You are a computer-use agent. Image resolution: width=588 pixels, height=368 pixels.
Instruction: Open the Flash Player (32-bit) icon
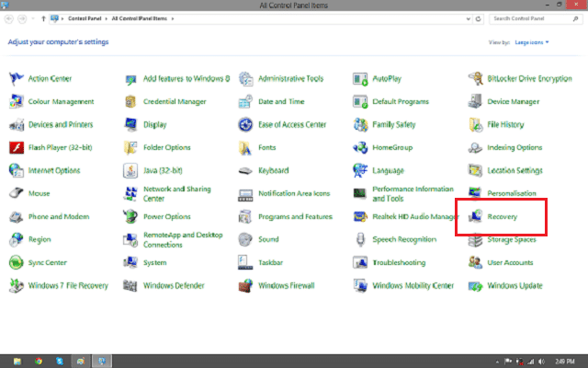17,147
